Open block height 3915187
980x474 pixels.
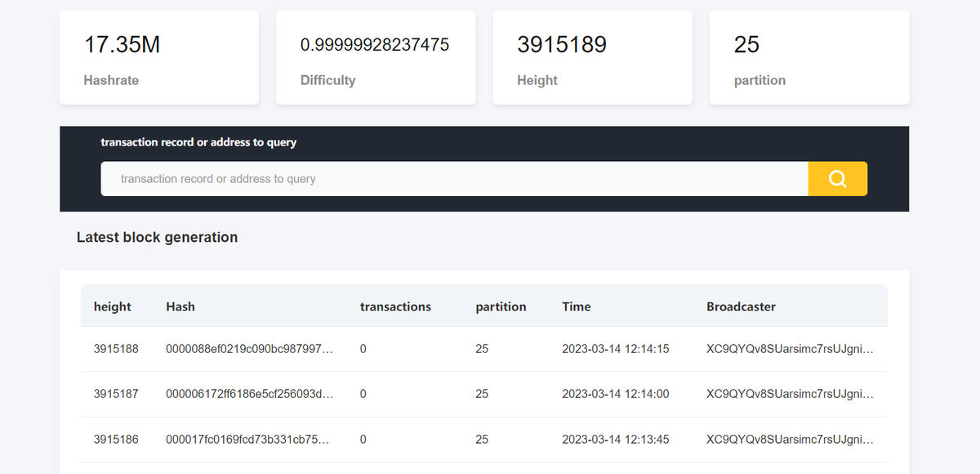point(117,393)
